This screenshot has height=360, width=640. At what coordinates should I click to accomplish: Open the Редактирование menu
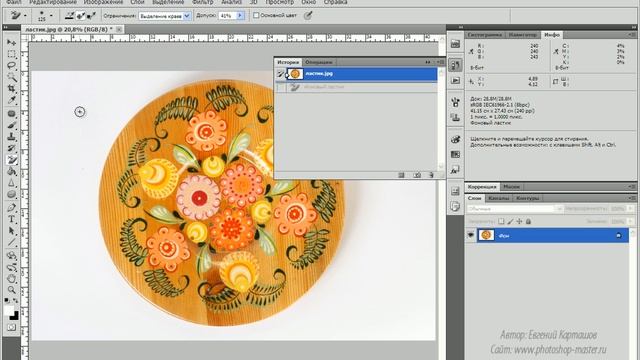tap(53, 2)
